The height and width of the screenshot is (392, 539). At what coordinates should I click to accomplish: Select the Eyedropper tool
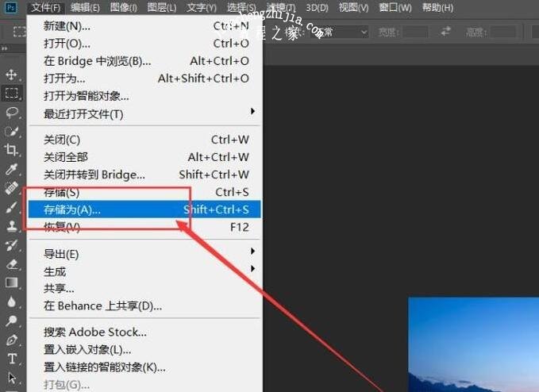tap(12, 169)
